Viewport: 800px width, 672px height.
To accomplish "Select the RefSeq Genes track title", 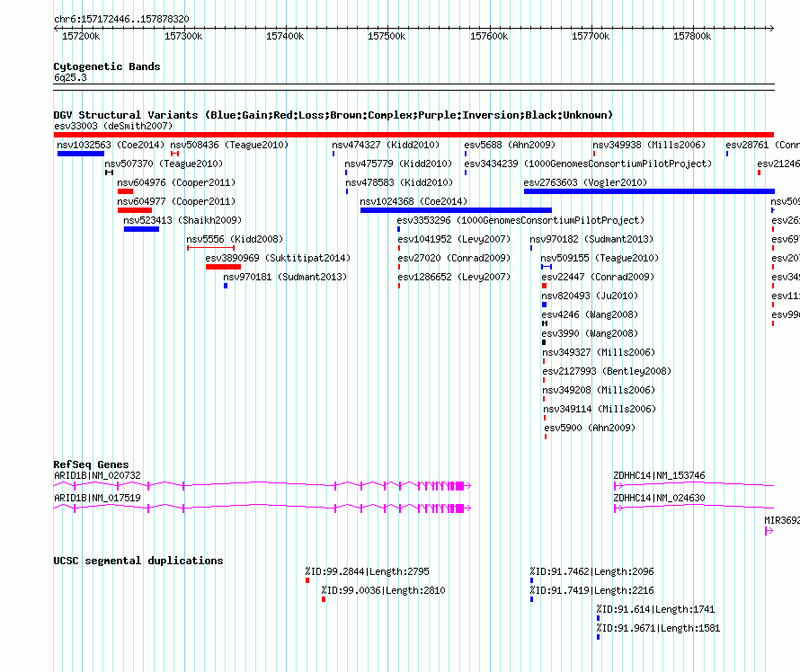I will [92, 464].
